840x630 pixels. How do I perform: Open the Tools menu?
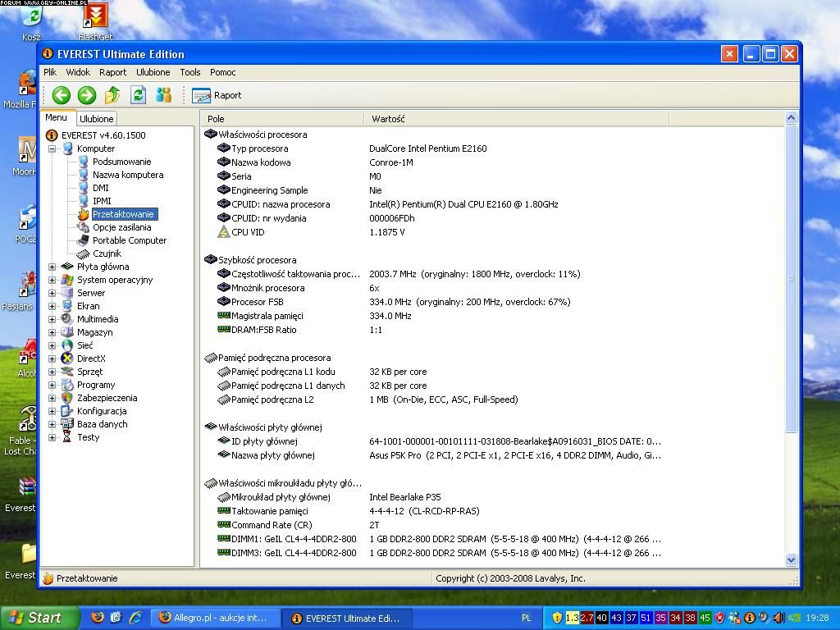[x=190, y=72]
